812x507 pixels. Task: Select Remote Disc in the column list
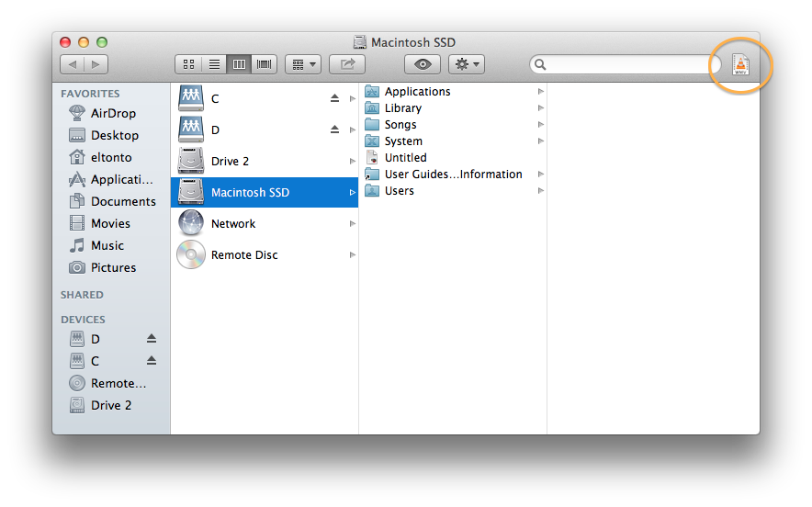pyautogui.click(x=265, y=254)
